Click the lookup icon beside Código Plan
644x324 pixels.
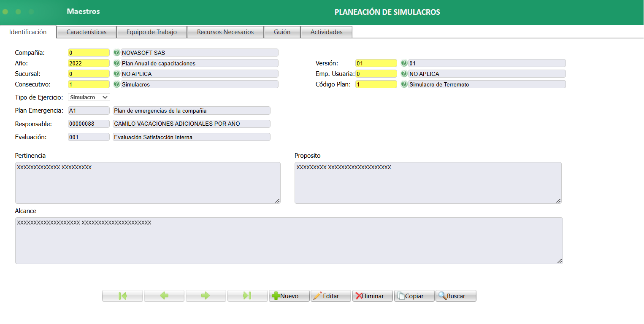[404, 84]
